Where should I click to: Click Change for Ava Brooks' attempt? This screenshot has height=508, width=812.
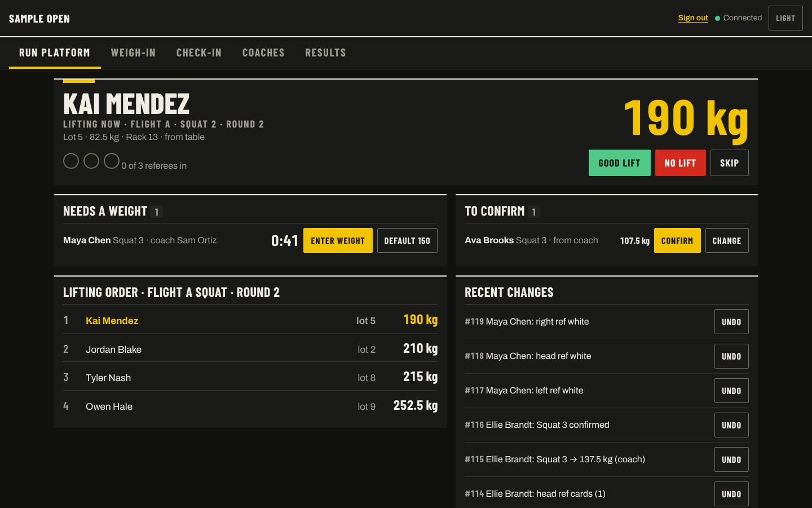(727, 240)
